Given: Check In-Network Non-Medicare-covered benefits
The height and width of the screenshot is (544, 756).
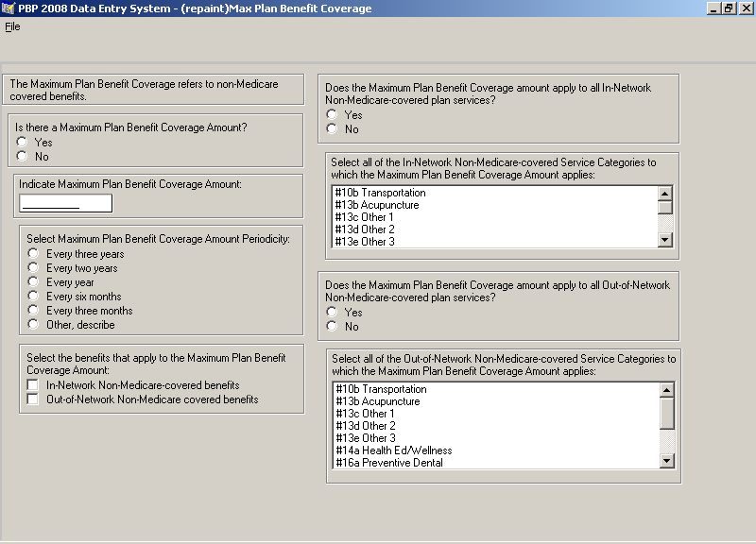Looking at the screenshot, I should click(x=33, y=385).
